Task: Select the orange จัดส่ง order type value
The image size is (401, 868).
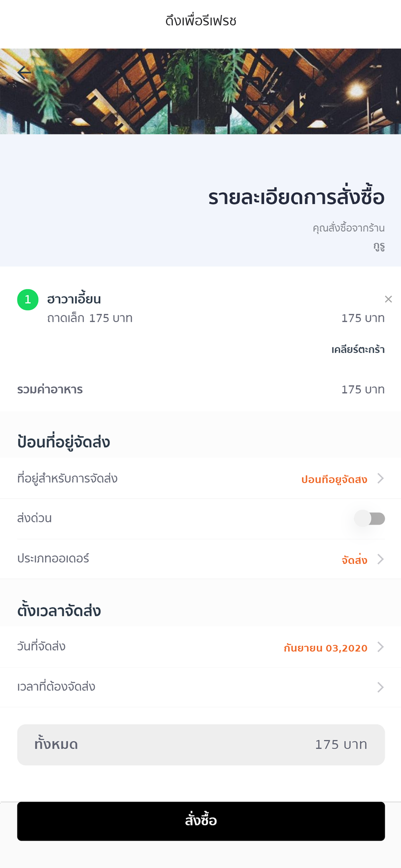Action: pyautogui.click(x=354, y=560)
